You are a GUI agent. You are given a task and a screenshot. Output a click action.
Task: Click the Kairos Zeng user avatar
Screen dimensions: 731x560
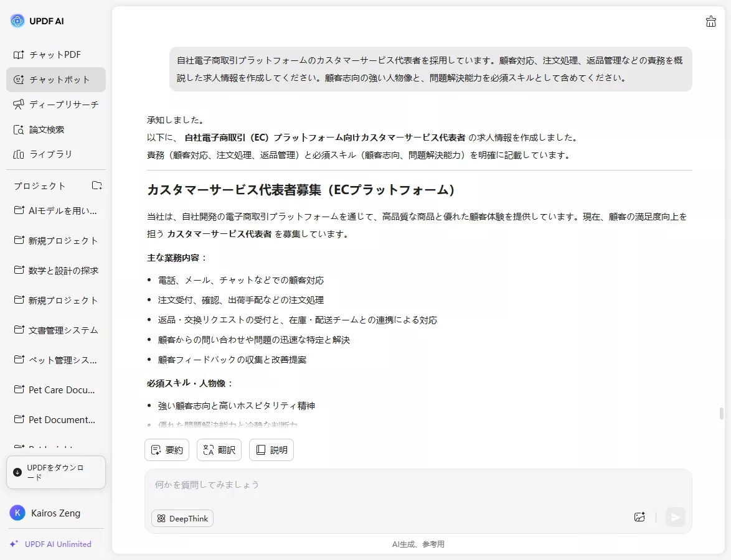coord(17,513)
